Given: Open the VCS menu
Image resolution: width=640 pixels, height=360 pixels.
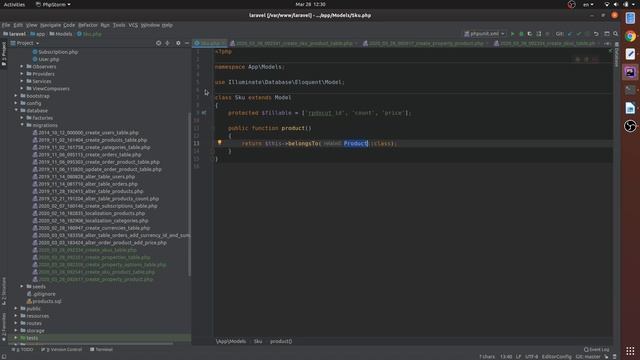Looking at the screenshot, I should (133, 25).
